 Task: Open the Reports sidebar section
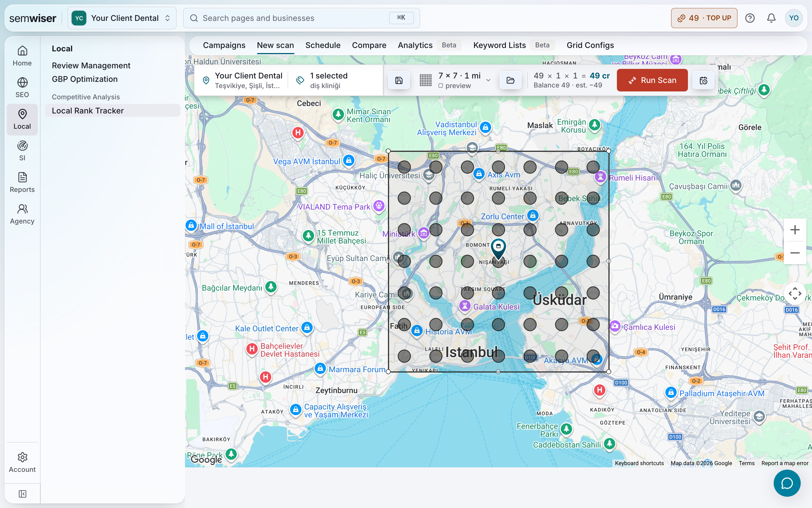point(22,182)
